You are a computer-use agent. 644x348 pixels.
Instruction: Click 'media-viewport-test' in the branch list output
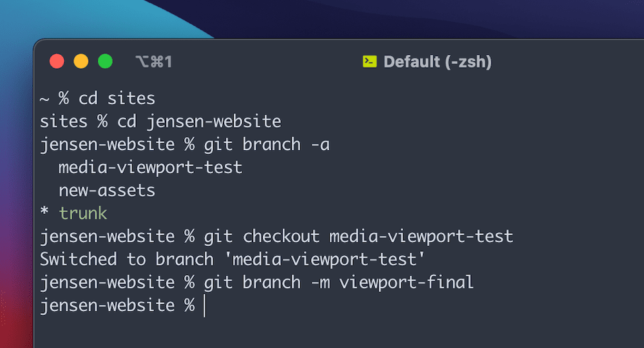pyautogui.click(x=150, y=167)
